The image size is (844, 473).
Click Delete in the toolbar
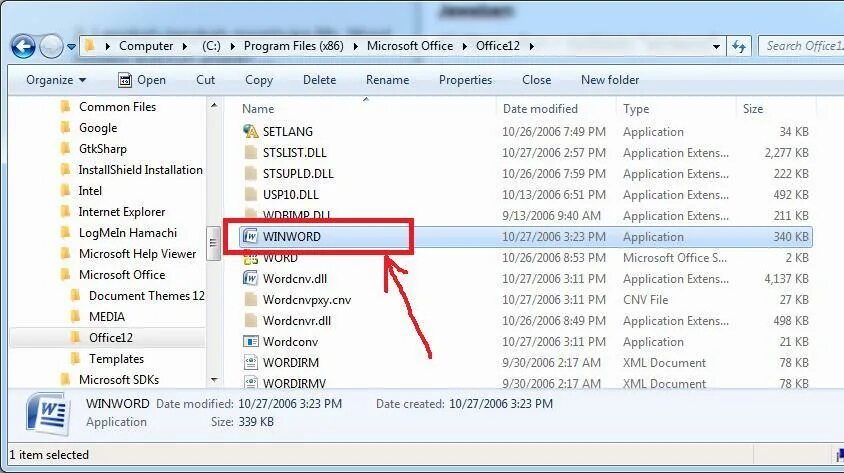(x=319, y=80)
